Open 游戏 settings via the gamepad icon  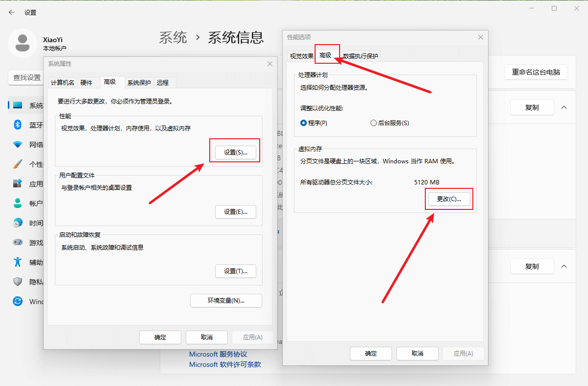17,242
